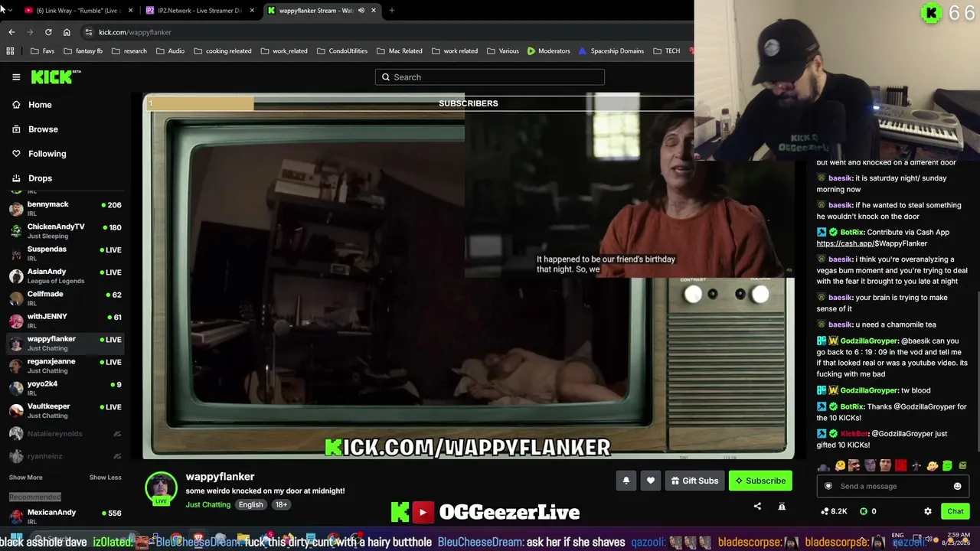Open the Browse sidebar item
Image resolution: width=980 pixels, height=551 pixels.
pos(43,129)
